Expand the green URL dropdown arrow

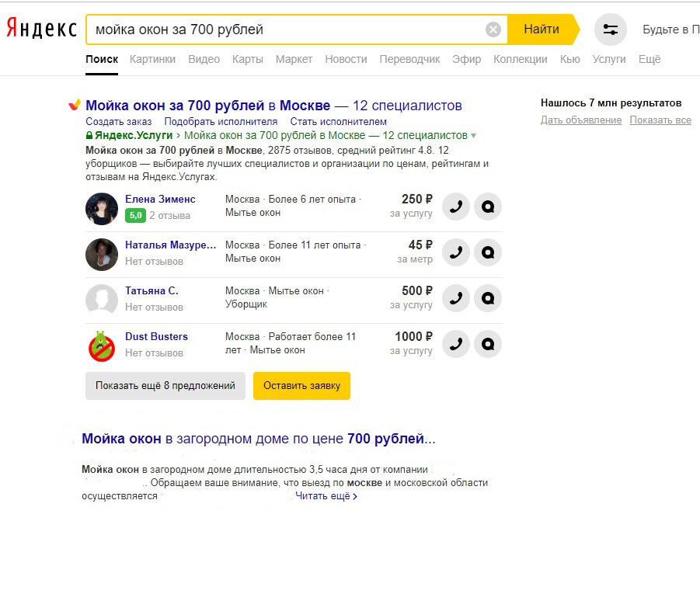(x=473, y=136)
